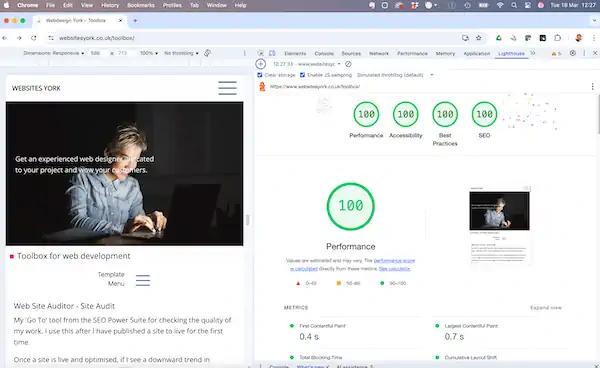This screenshot has height=368, width=600.
Task: Toggle the Clear storage checkbox
Action: pyautogui.click(x=260, y=75)
